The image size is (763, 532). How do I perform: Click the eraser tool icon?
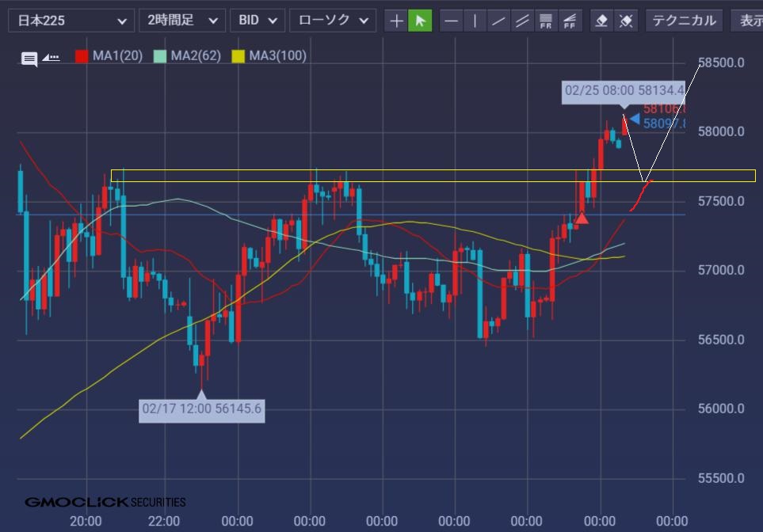(x=602, y=21)
